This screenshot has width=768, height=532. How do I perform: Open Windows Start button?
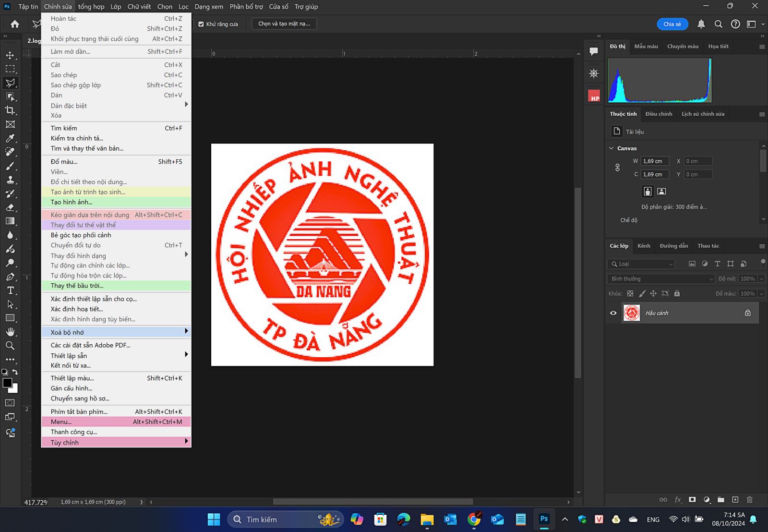(214, 520)
